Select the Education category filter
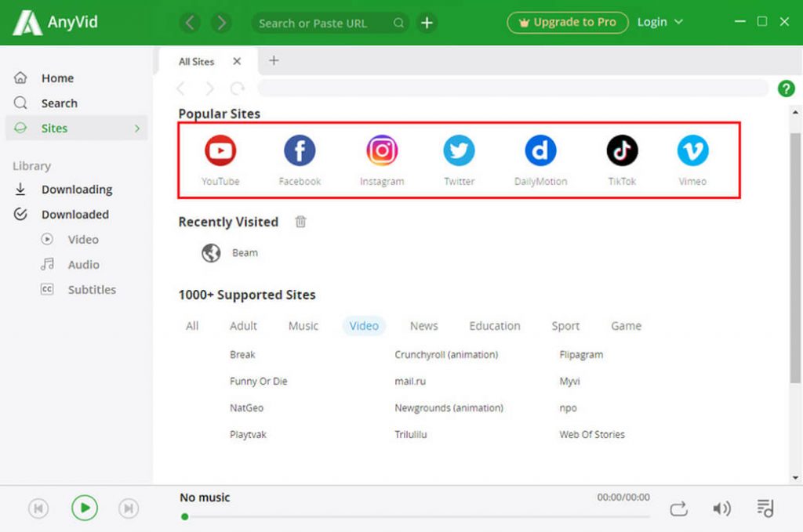Image resolution: width=803 pixels, height=532 pixels. pos(495,326)
